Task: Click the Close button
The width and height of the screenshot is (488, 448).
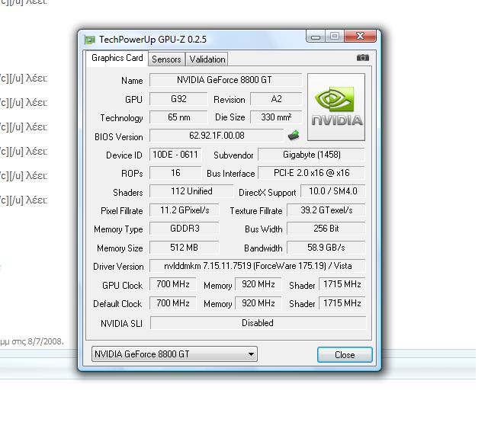Action: (x=345, y=355)
